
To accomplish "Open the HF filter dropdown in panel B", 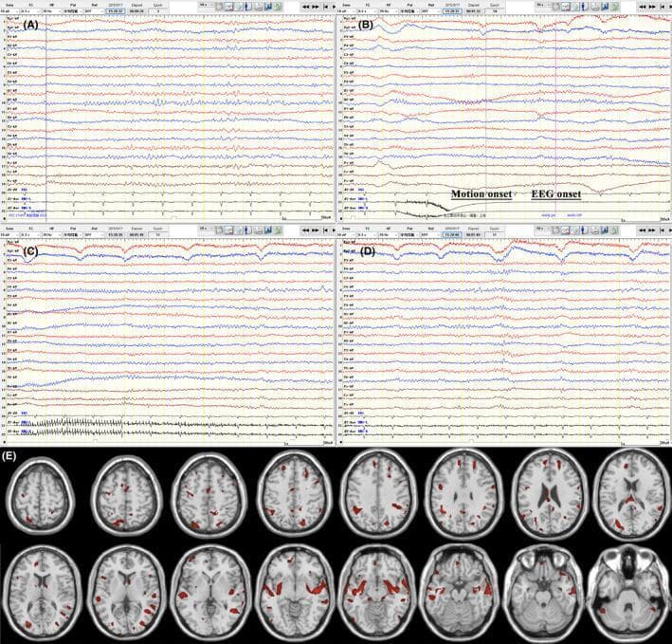I will (389, 10).
